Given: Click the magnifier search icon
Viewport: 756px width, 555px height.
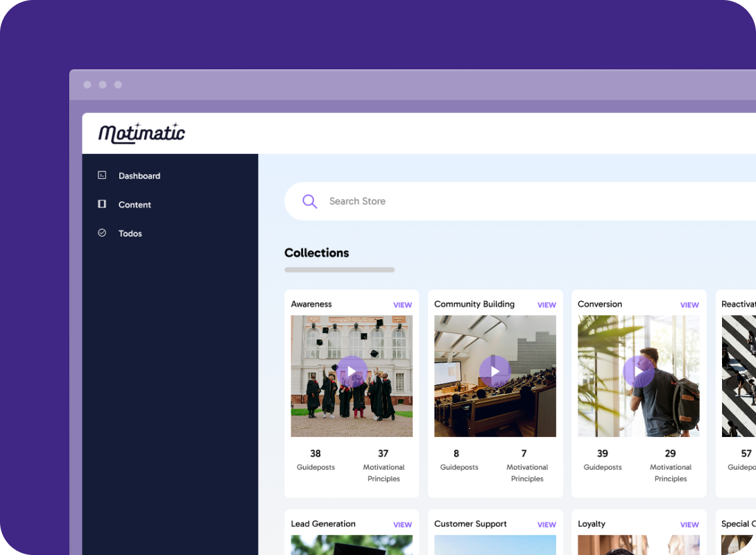Looking at the screenshot, I should tap(309, 201).
